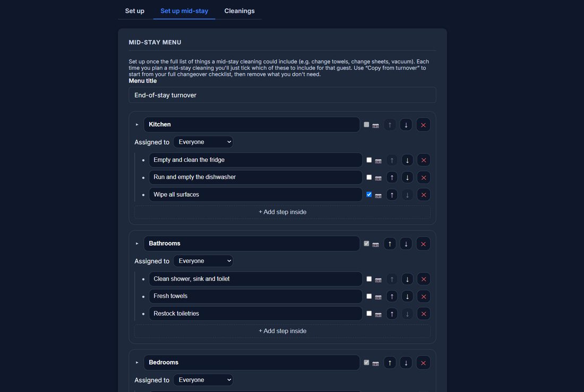Image resolution: width=584 pixels, height=392 pixels.
Task: Click the camera icon for Run and empty the dishwasher
Action: pos(378,178)
